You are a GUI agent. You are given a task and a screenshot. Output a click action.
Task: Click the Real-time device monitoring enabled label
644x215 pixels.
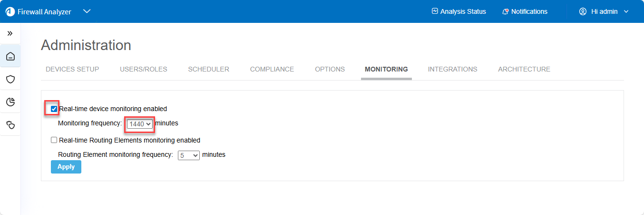coord(113,109)
